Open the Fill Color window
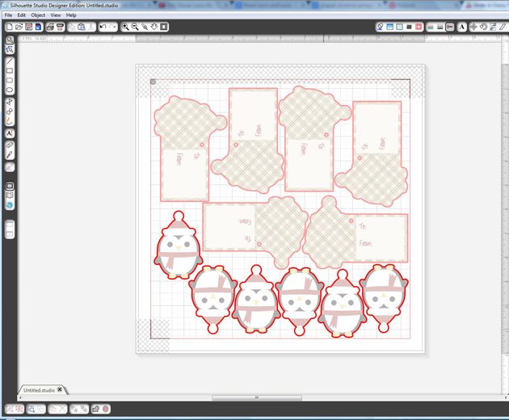The height and width of the screenshot is (420, 509). 380,27
